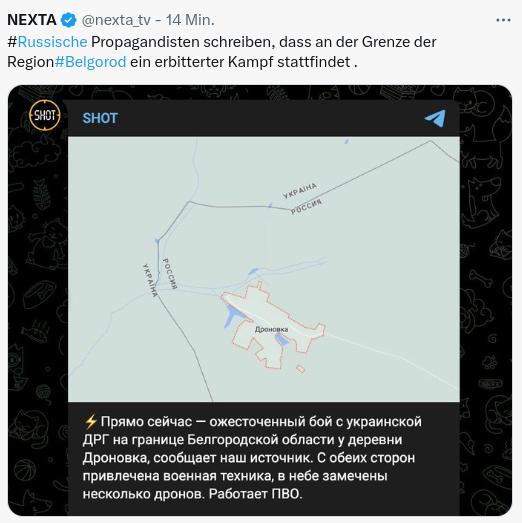This screenshot has width=522, height=523.
Task: Click the vertical РОССИЯ label on western border
Action: click(x=170, y=274)
